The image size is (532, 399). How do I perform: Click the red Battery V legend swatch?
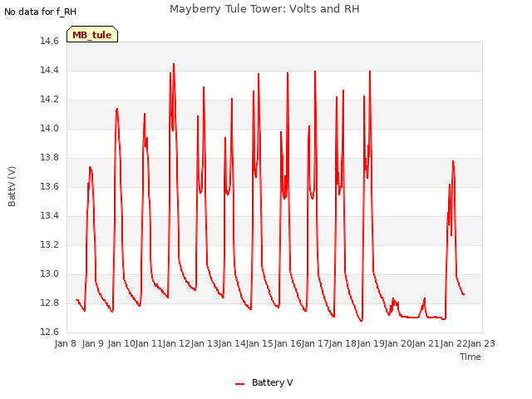(239, 384)
